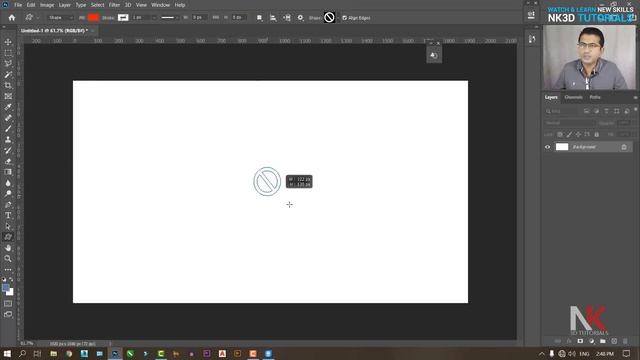Select the Type tool
The width and height of the screenshot is (640, 360).
point(8,215)
